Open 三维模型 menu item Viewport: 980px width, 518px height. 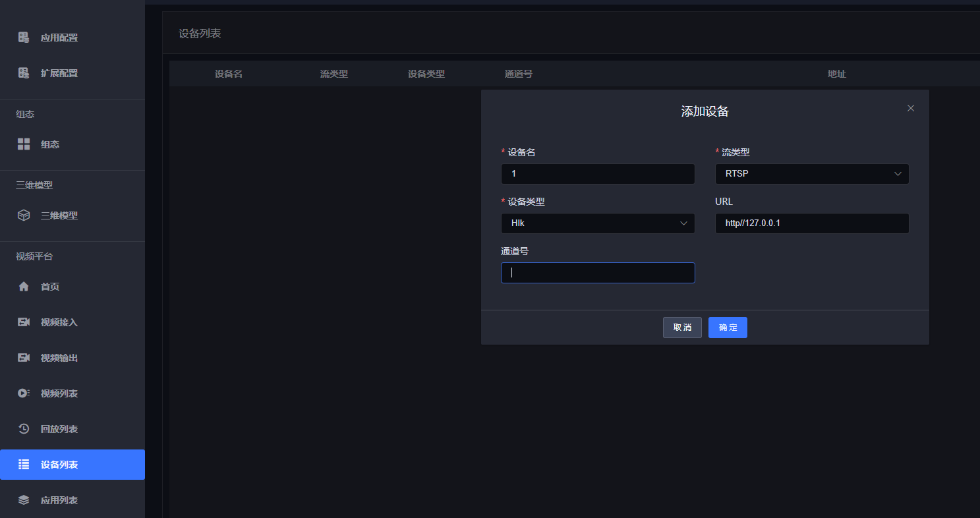click(x=72, y=216)
